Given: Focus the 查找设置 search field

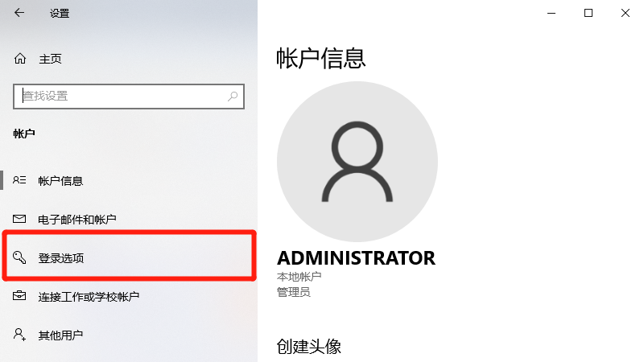Looking at the screenshot, I should click(129, 97).
